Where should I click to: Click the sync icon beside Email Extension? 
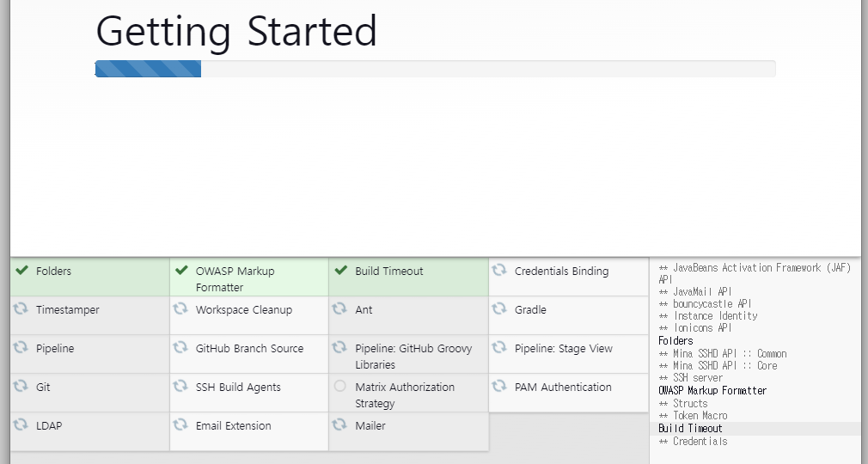click(180, 424)
